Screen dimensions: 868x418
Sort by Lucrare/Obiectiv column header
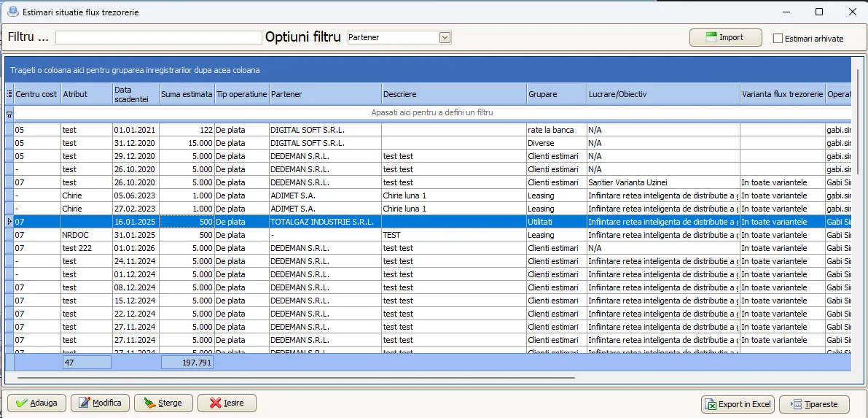663,94
